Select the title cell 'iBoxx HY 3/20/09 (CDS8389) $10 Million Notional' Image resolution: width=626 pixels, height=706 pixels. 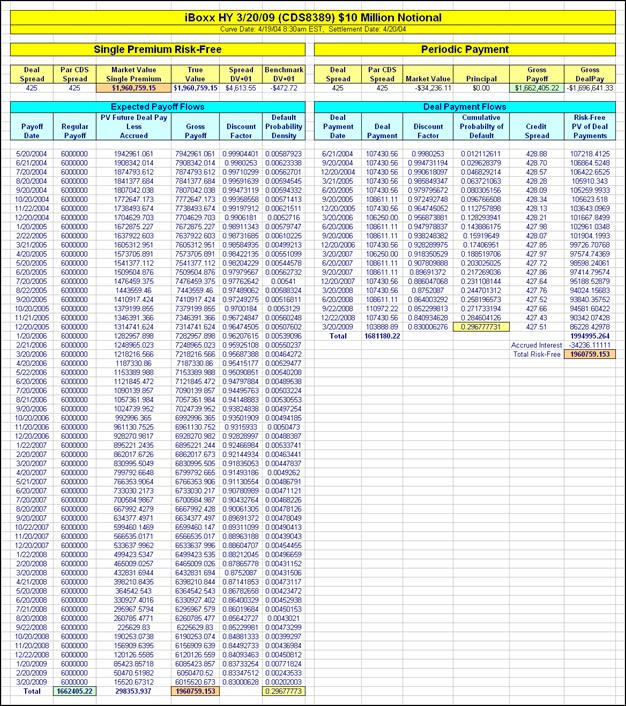coord(313,18)
